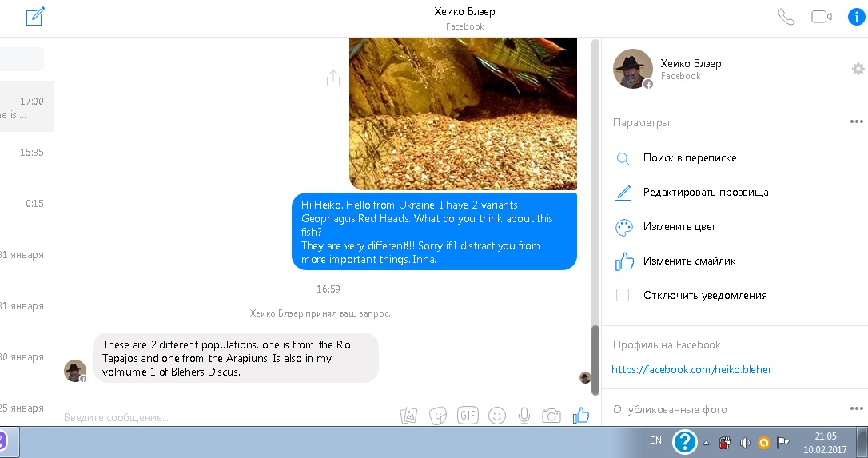Attach a photo using image icon
868x458 pixels.
409,416
